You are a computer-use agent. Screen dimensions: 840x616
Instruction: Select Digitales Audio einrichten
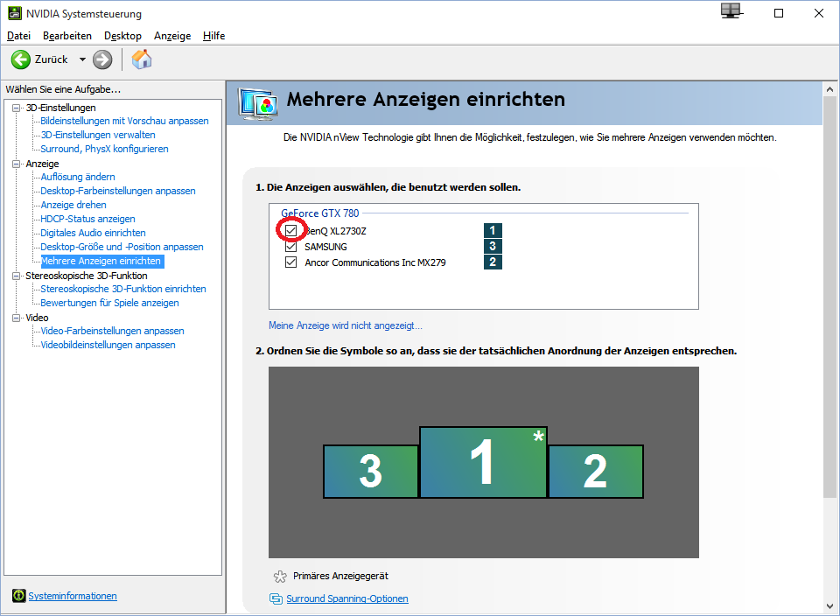(94, 233)
